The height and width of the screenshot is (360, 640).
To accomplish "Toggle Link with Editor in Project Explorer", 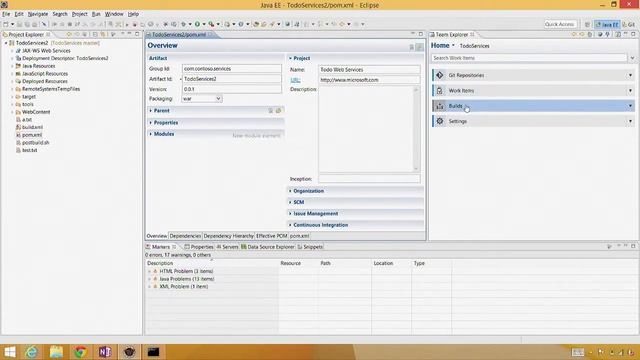I will [102, 34].
